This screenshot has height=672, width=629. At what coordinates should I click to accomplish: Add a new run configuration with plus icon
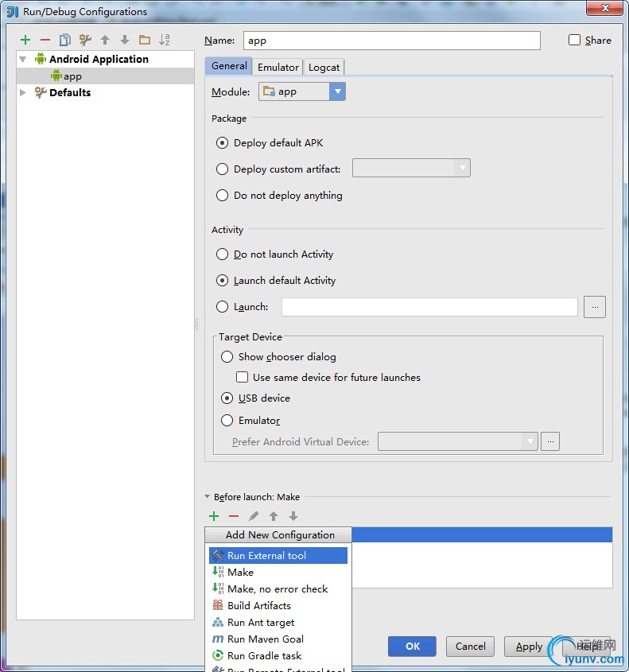point(25,40)
